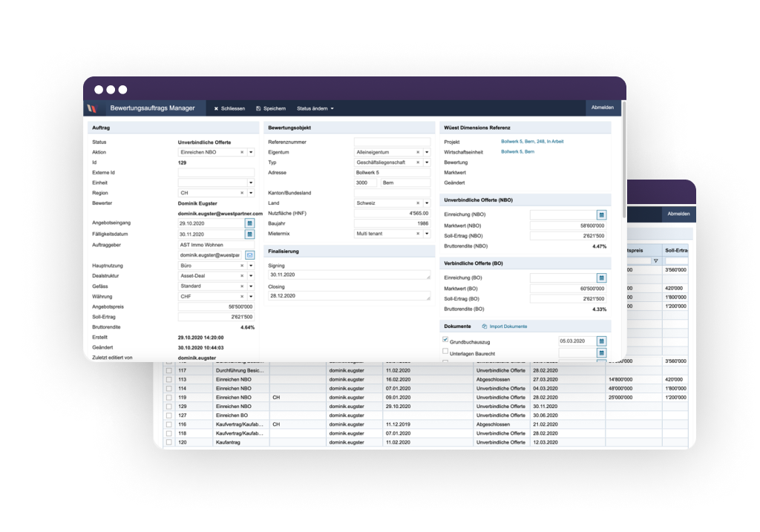Expand the Hauptnutzung dropdown arrow

[251, 266]
